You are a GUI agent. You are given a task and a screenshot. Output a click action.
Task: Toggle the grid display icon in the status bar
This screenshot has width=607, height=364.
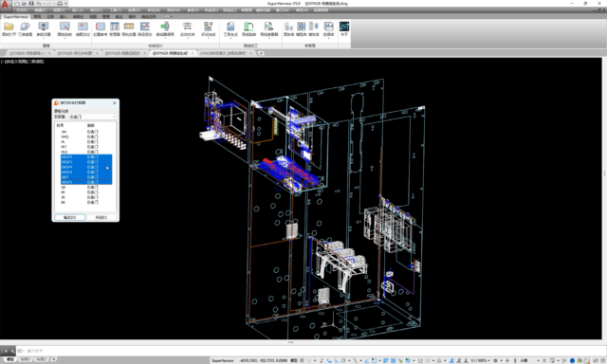coord(302,360)
